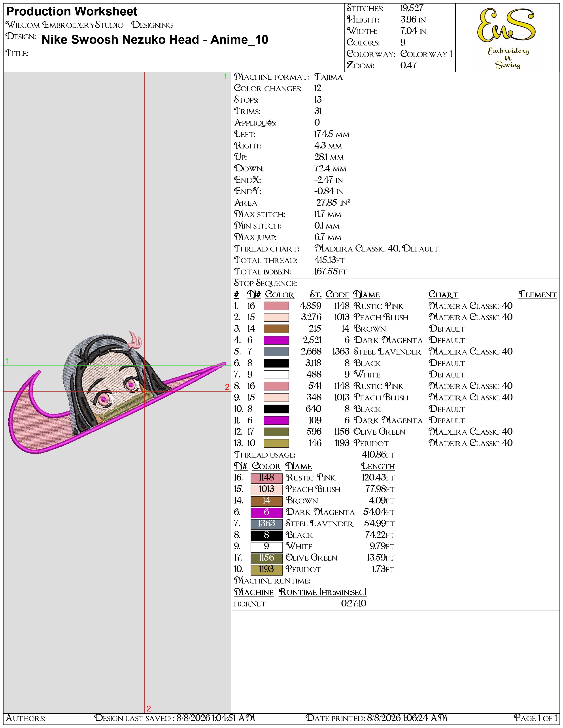The image size is (563, 728).
Task: Click the Thread Usage swatch labeled 1013
Action: coord(266,489)
